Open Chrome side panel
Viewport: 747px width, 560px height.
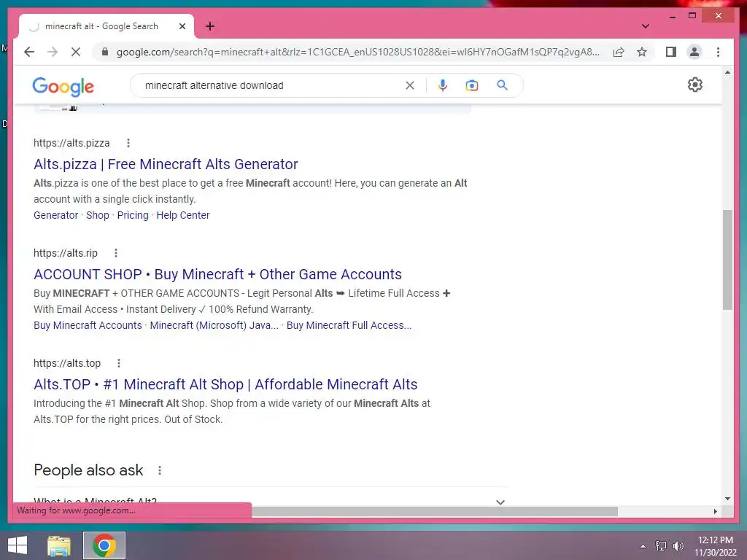pyautogui.click(x=671, y=52)
